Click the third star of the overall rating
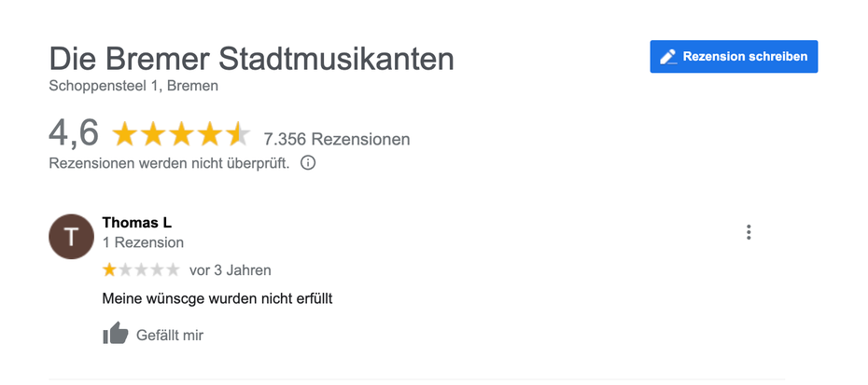Image resolution: width=868 pixels, height=385 pixels. point(181,136)
